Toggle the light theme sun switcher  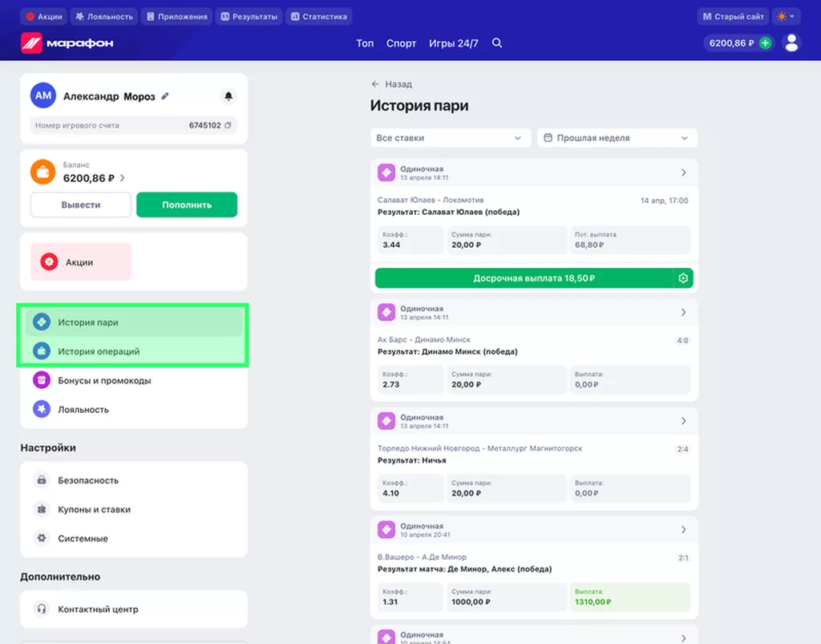tap(785, 16)
